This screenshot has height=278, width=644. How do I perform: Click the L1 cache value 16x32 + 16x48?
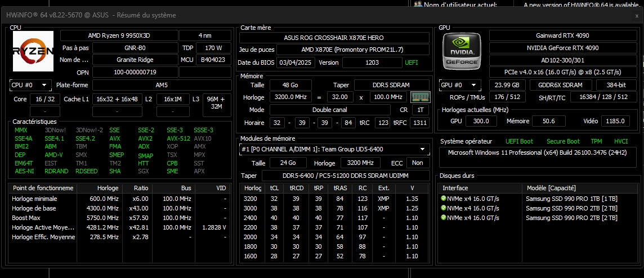117,99
